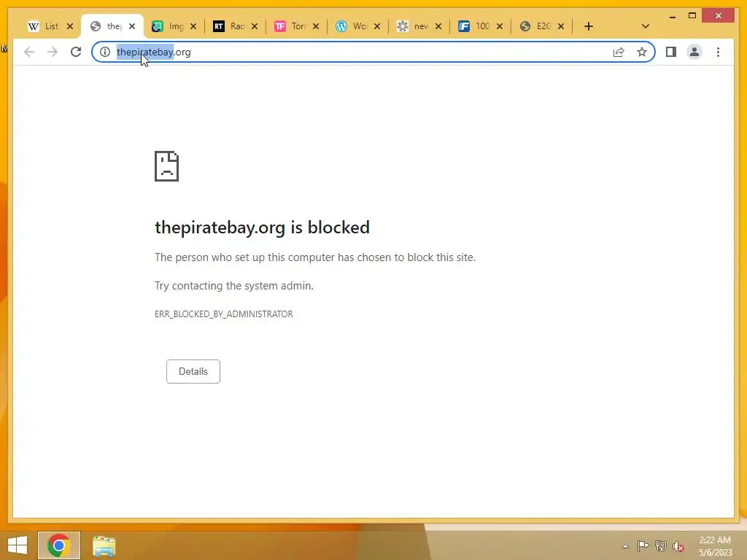The width and height of the screenshot is (747, 560).
Task: Click the sad page error icon
Action: click(167, 166)
